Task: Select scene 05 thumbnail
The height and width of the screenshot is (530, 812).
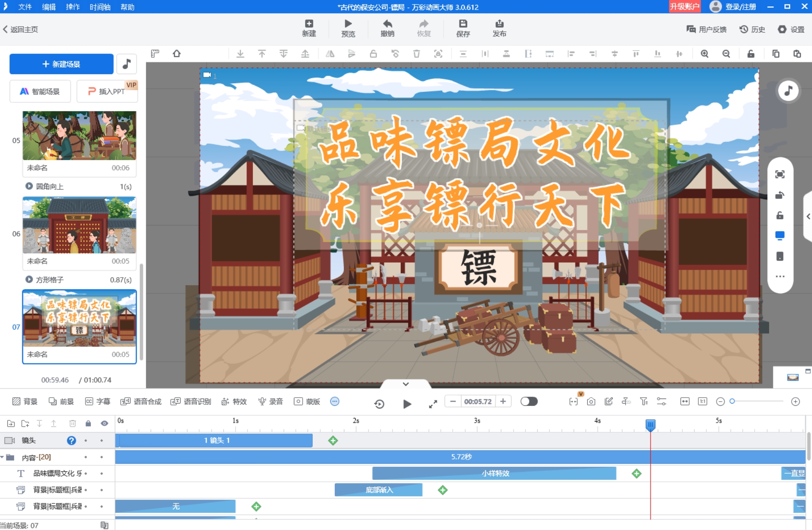Action: (80, 136)
